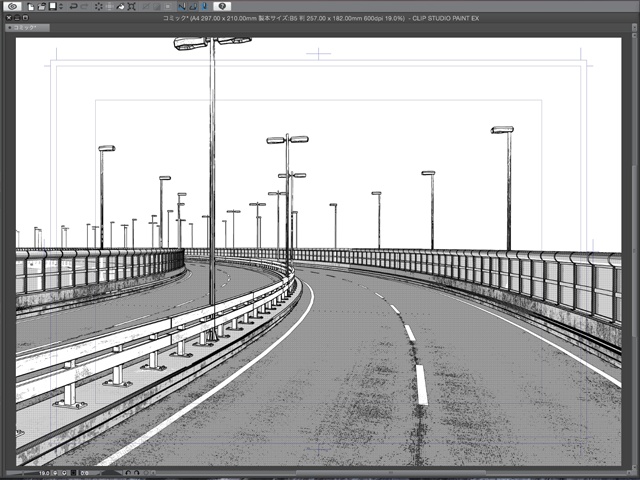Click the Scale/Rotate transform icon
The height and width of the screenshot is (480, 640).
coord(131,7)
